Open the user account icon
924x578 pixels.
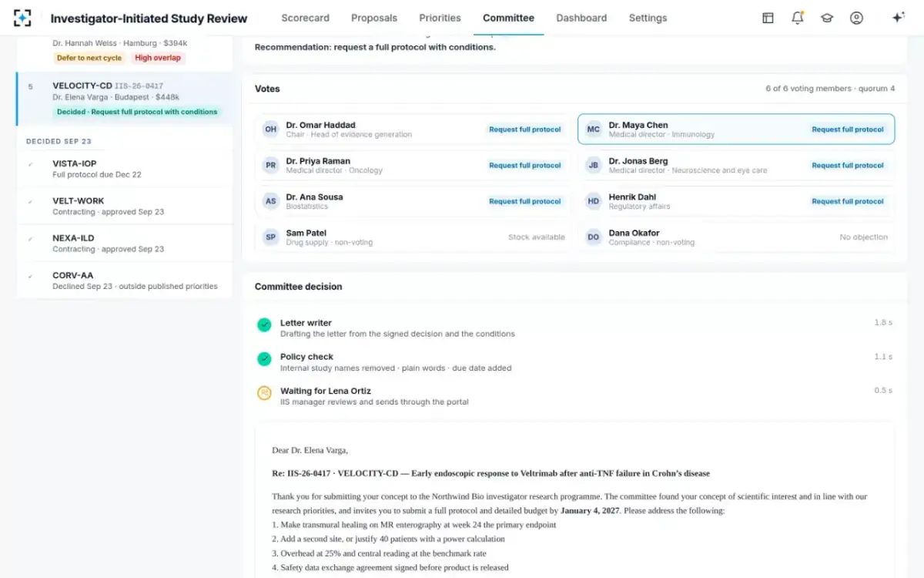coord(856,18)
